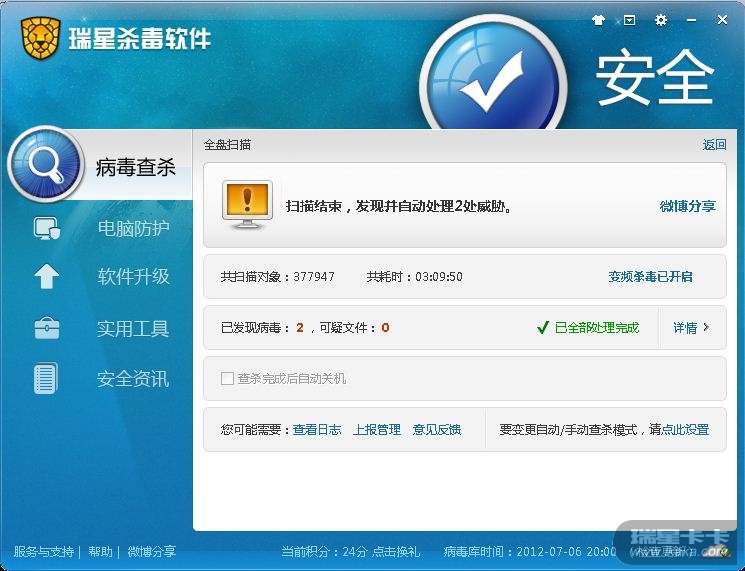745x571 pixels.
Task: Click green checkmark 已全部处理完成 status
Action: 588,327
